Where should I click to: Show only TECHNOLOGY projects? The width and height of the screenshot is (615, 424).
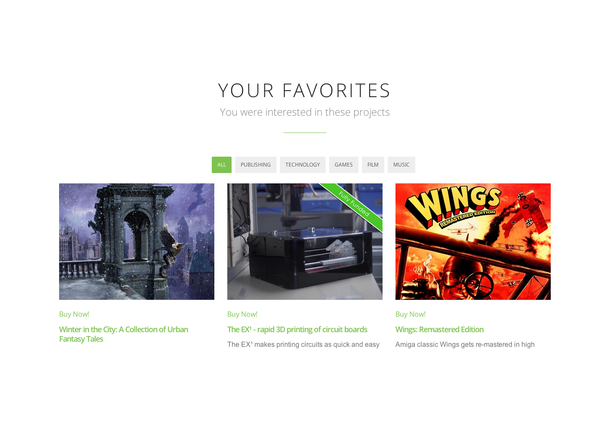click(x=302, y=165)
